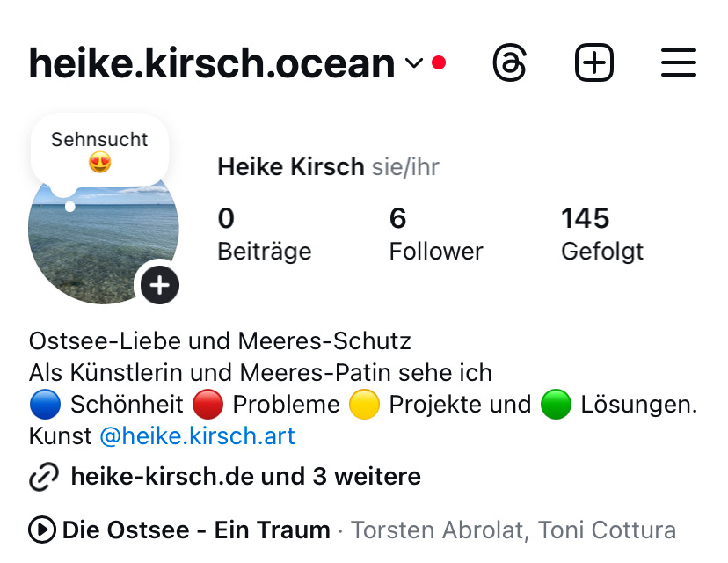Tap the heart-eyes emoji in note
This screenshot has height=563, width=728.
100,163
